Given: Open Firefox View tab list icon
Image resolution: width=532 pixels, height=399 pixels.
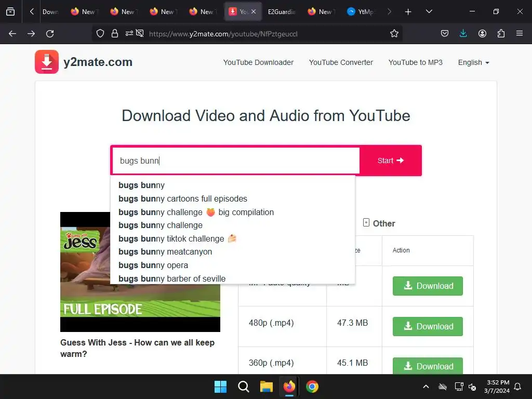Looking at the screenshot, I should (10, 11).
